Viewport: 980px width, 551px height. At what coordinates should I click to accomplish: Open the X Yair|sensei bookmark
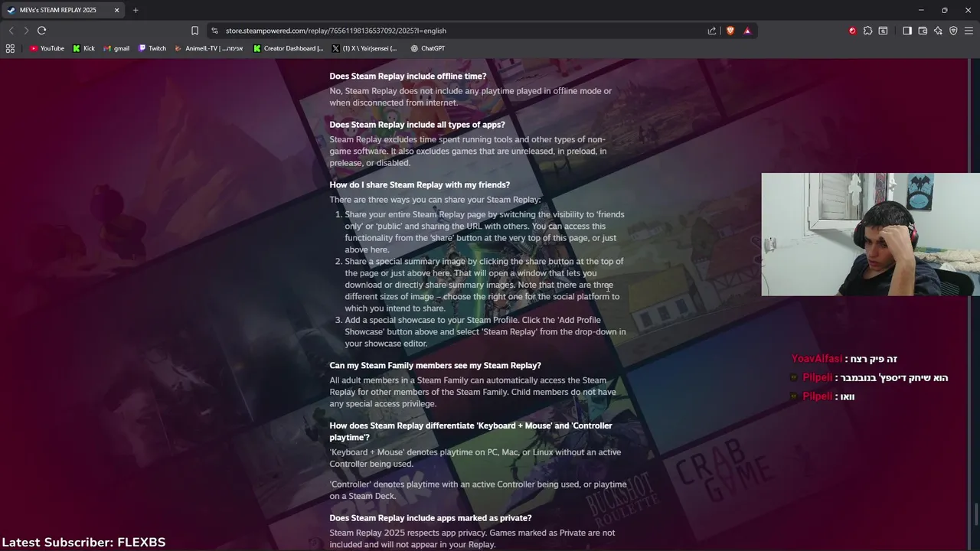tap(364, 48)
